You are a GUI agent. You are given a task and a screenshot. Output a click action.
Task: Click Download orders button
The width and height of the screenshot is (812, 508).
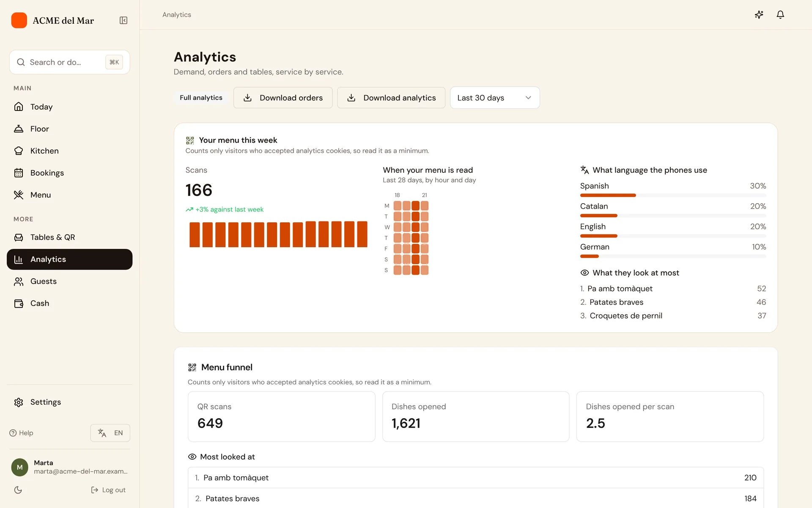283,98
